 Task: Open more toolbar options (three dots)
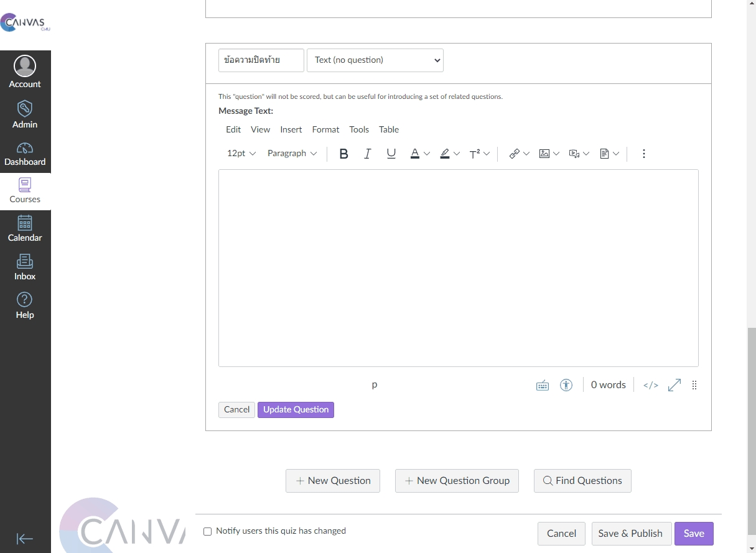pyautogui.click(x=643, y=154)
